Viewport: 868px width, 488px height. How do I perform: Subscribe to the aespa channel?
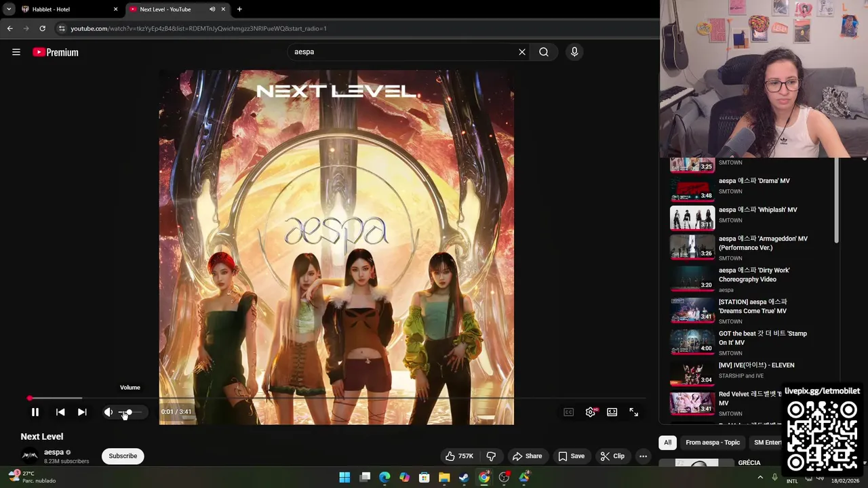(x=123, y=456)
